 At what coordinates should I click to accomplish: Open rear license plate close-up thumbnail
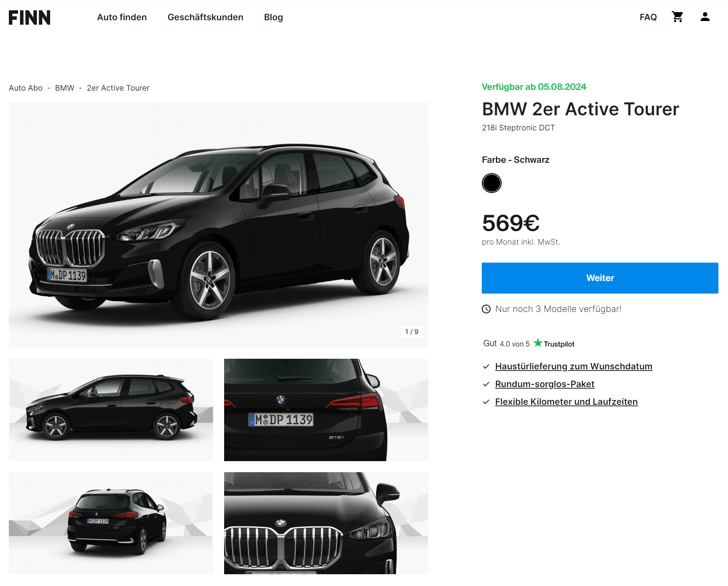[326, 410]
